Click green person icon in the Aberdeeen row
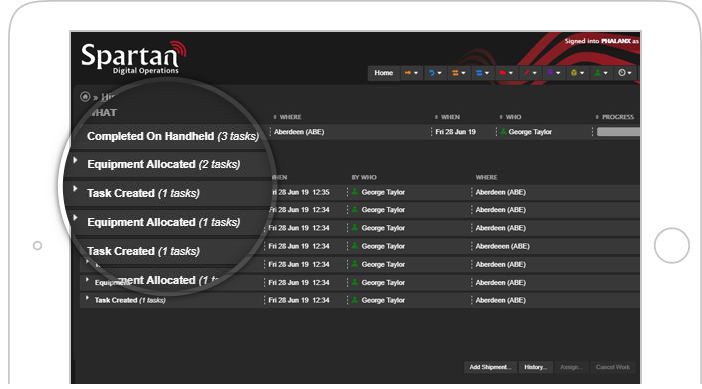Image resolution: width=702 pixels, height=389 pixels. click(x=355, y=246)
